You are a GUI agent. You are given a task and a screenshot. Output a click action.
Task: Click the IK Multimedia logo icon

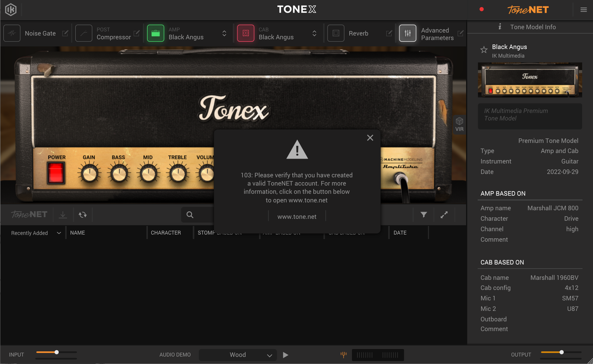point(11,9)
